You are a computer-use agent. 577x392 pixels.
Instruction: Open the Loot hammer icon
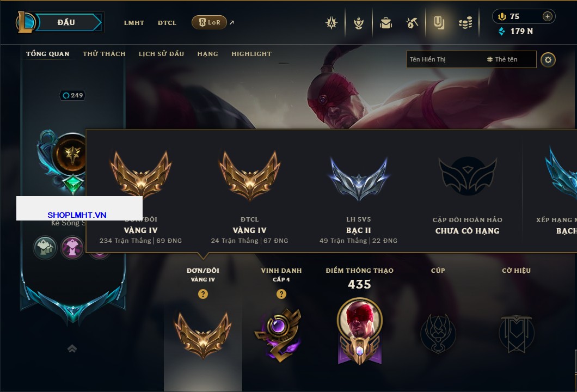tap(412, 23)
